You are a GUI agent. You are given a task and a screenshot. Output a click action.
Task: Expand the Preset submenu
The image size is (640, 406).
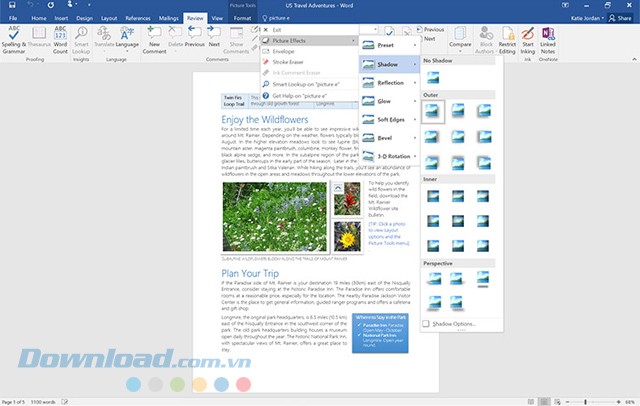[389, 45]
